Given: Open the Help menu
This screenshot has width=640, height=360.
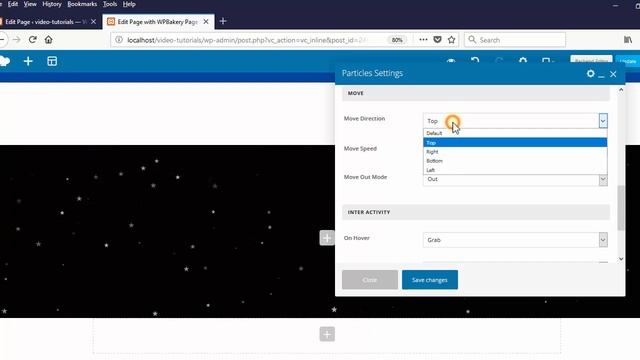Looking at the screenshot, I should [129, 4].
